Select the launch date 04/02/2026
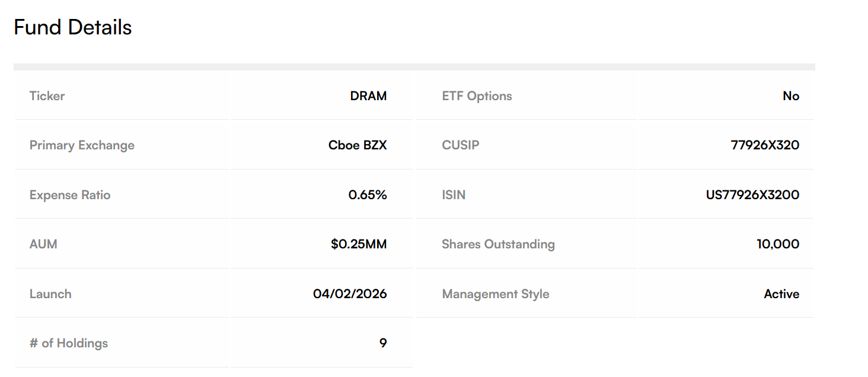 pos(350,294)
